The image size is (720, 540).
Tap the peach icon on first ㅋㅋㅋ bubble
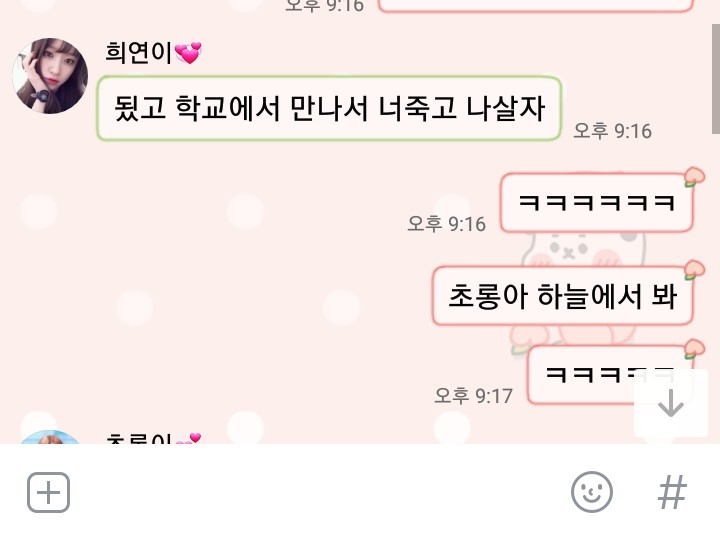[694, 177]
